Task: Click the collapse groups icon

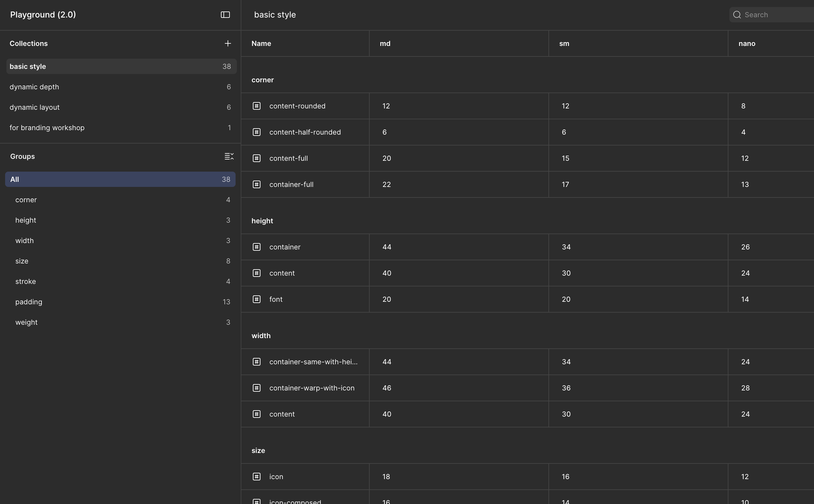Action: pos(229,156)
